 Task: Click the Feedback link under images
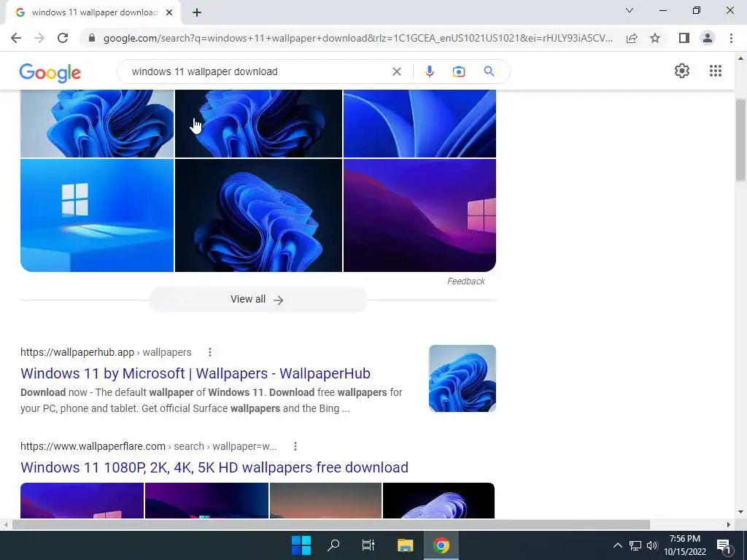(x=466, y=281)
